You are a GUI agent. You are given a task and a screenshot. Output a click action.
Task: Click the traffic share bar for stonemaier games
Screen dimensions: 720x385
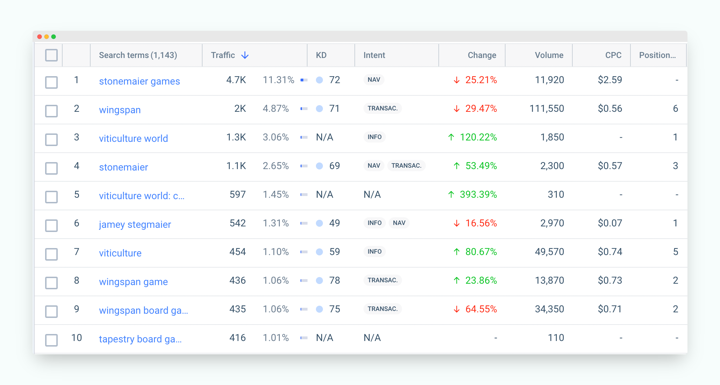tap(304, 80)
